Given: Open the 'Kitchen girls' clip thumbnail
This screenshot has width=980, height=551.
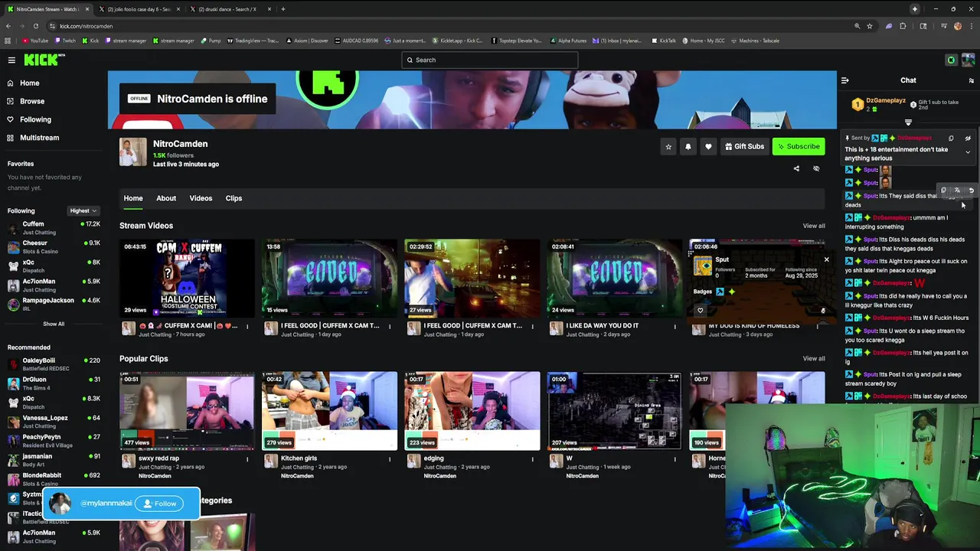Looking at the screenshot, I should click(x=329, y=411).
